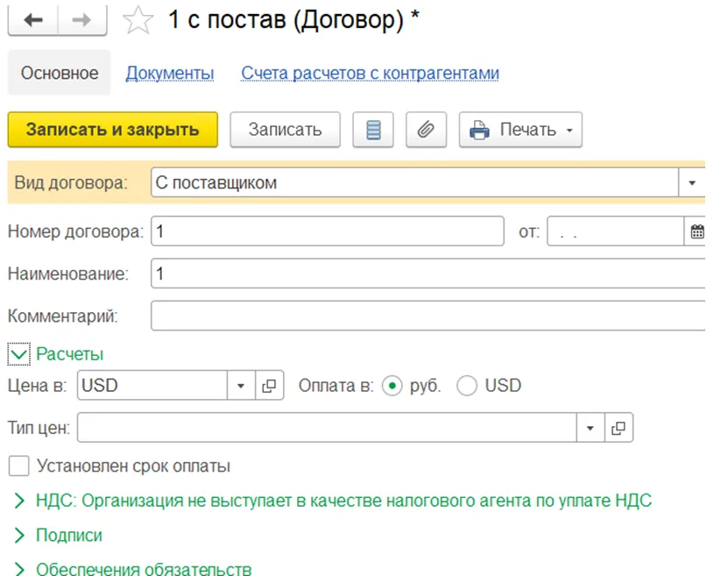Enable the Установлен срок оплаты checkbox
728x576 pixels.
click(18, 466)
